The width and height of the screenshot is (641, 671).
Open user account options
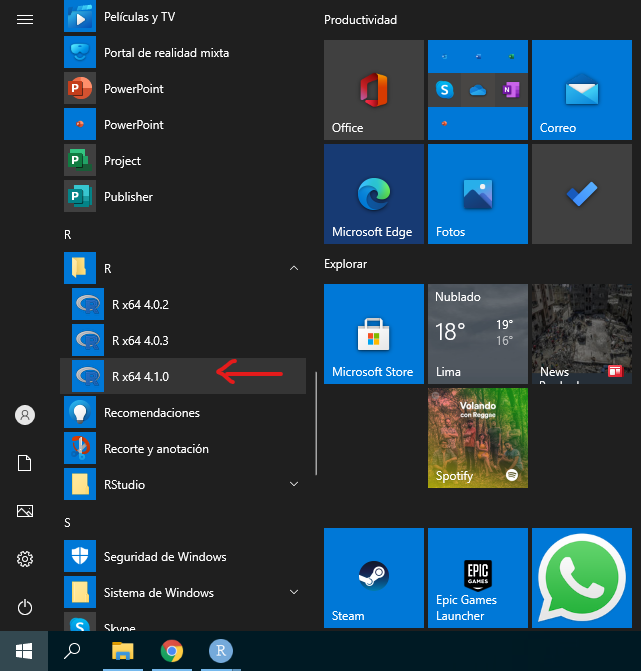coord(25,415)
